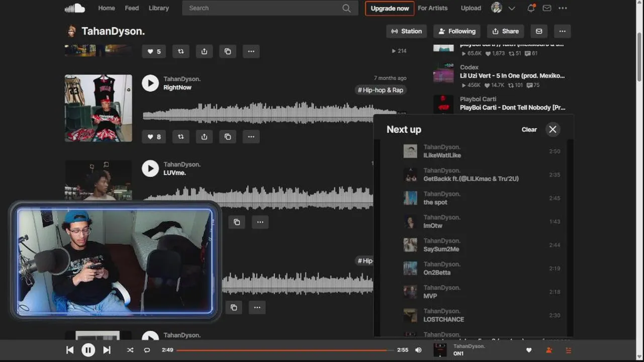
Task: Clear the Next up queue
Action: (529, 129)
